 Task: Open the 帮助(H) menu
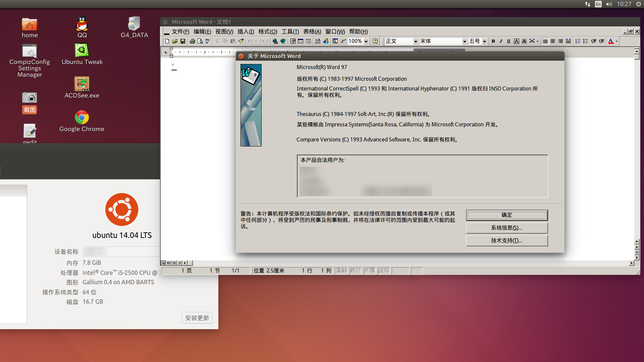click(x=358, y=32)
